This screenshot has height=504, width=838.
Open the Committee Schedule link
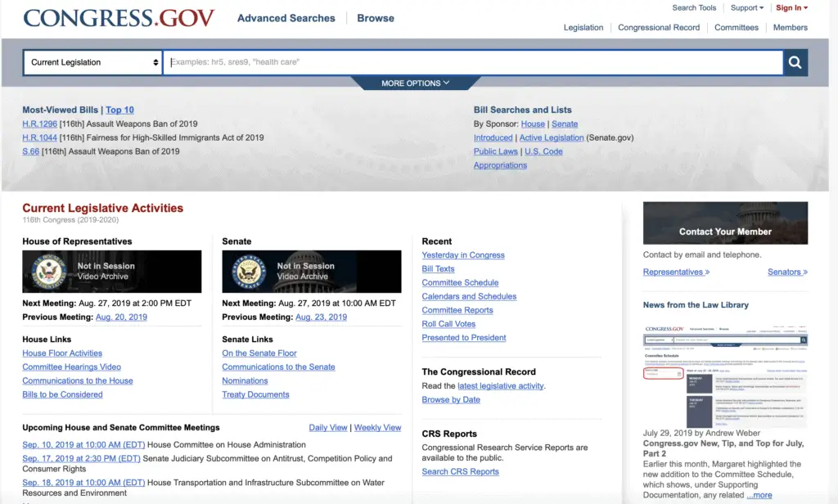[x=460, y=283]
